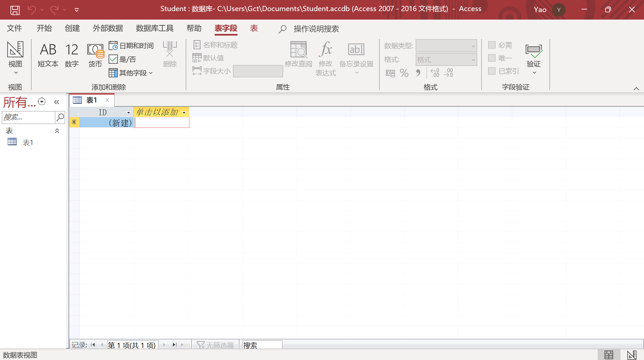
Task: Switch to Design View icon in status bar
Action: pyautogui.click(x=632, y=354)
